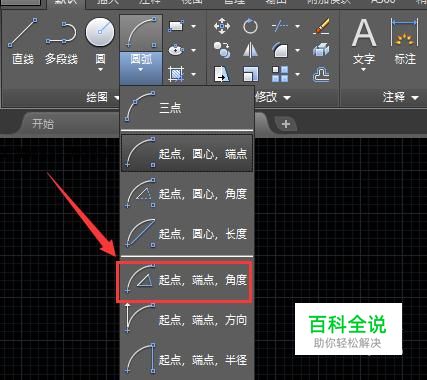427x380 pixels.
Task: Expand the Ellipse tool dropdown arrow
Action: [193, 51]
